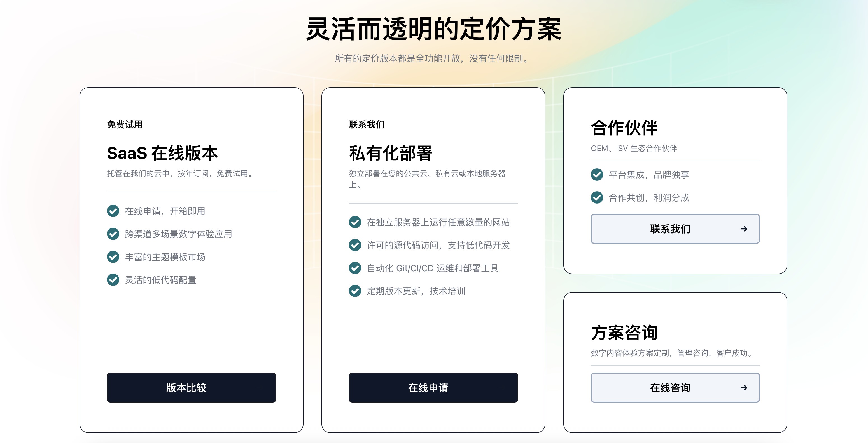Image resolution: width=868 pixels, height=443 pixels.
Task: Click checkmark icon beside 跨渠道多场景数字体验应用
Action: (x=113, y=234)
